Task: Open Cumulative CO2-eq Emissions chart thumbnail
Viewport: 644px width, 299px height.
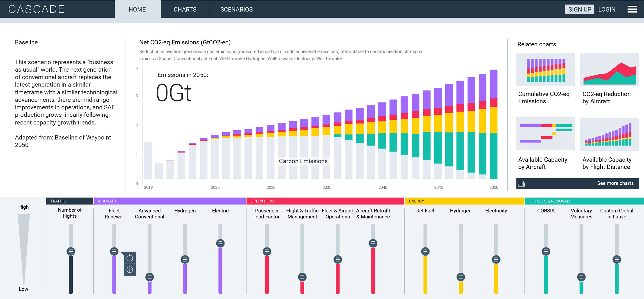Action: (x=545, y=70)
